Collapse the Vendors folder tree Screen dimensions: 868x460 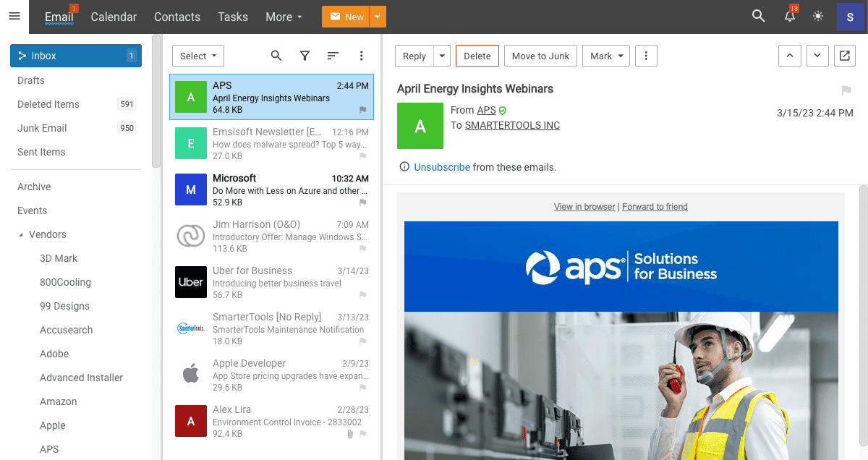[20, 235]
